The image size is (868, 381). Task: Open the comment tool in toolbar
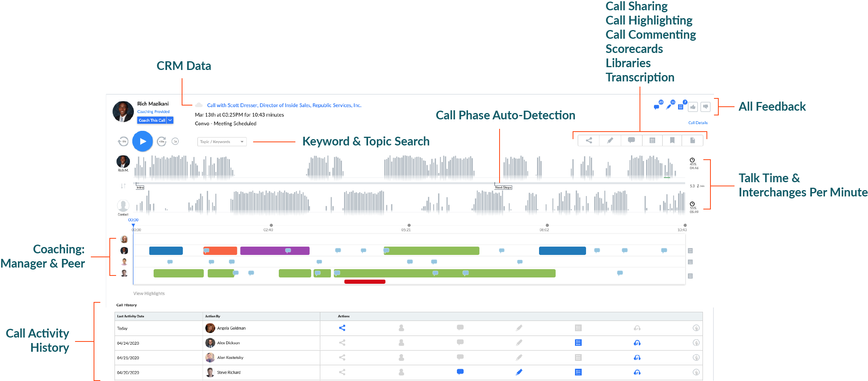(631, 140)
